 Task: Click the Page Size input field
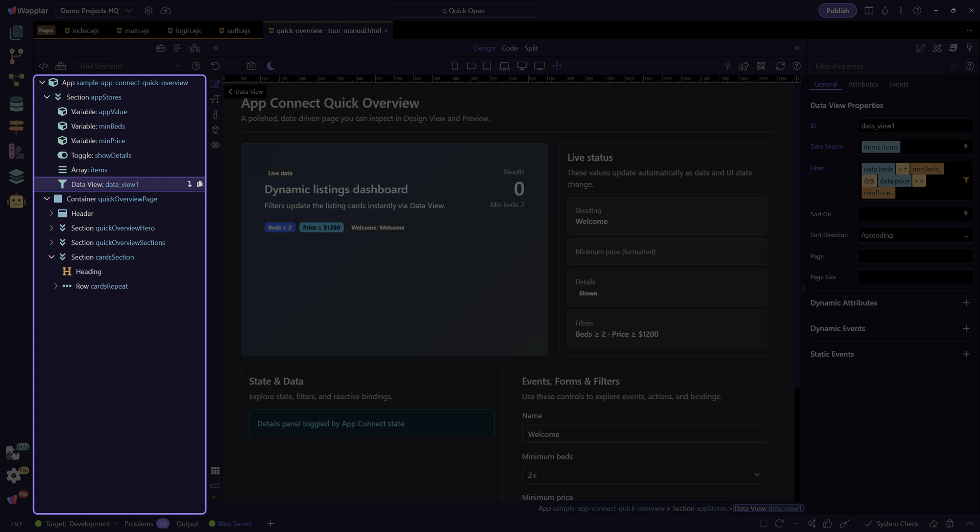915,277
